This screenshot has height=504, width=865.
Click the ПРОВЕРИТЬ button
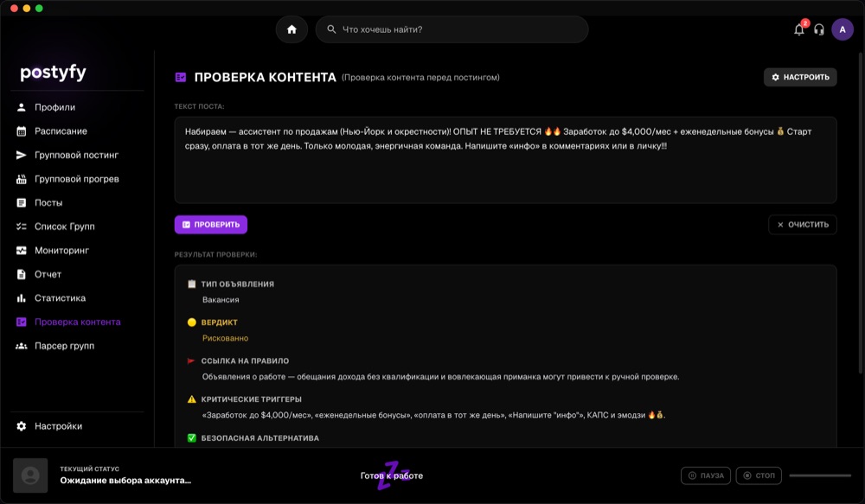pyautogui.click(x=211, y=225)
